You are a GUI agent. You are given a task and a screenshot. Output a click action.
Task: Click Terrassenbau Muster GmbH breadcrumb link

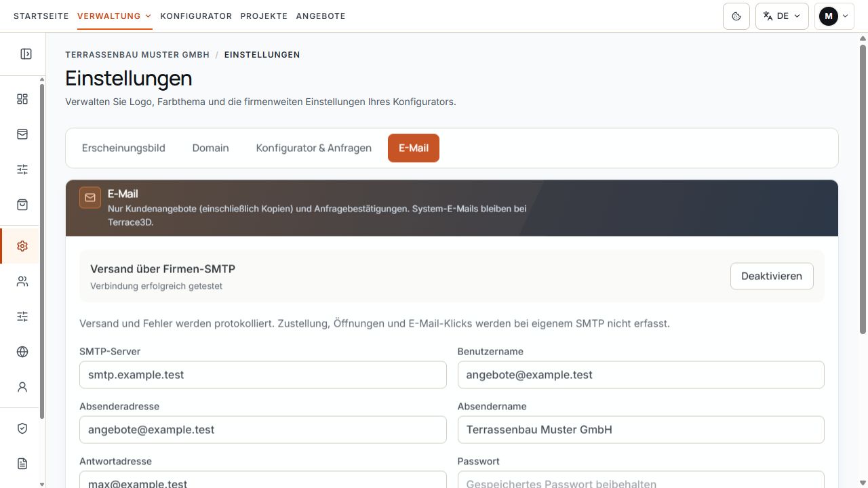(x=138, y=55)
